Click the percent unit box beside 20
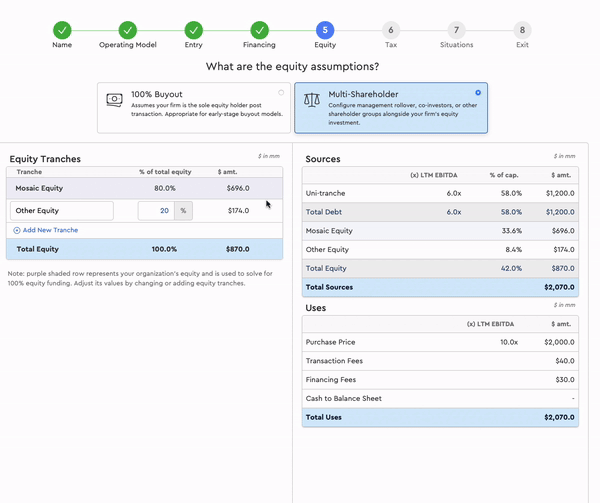Image resolution: width=600 pixels, height=503 pixels. (x=182, y=211)
